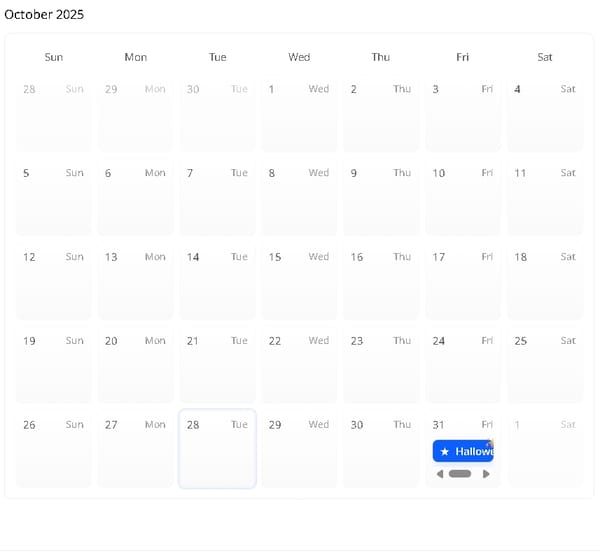The height and width of the screenshot is (553, 600).
Task: Select the greyed-out September 30 Tuesday cell
Action: pyautogui.click(x=217, y=114)
